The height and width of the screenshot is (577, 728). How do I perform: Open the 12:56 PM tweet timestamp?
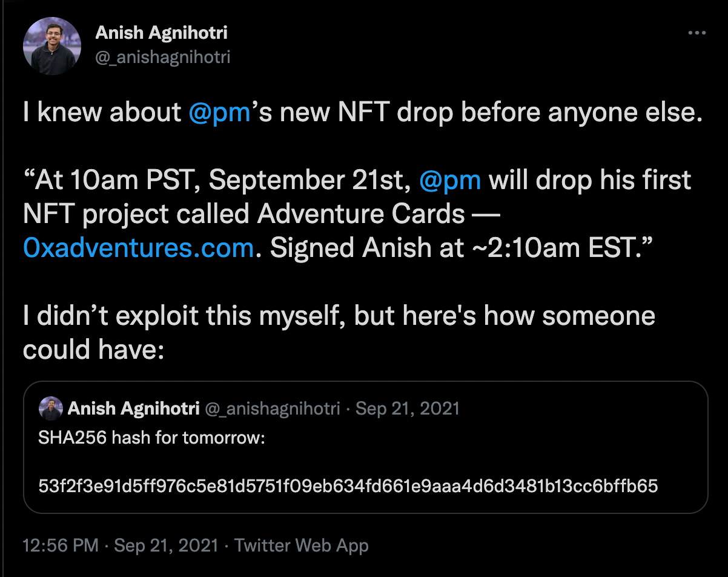click(x=60, y=545)
